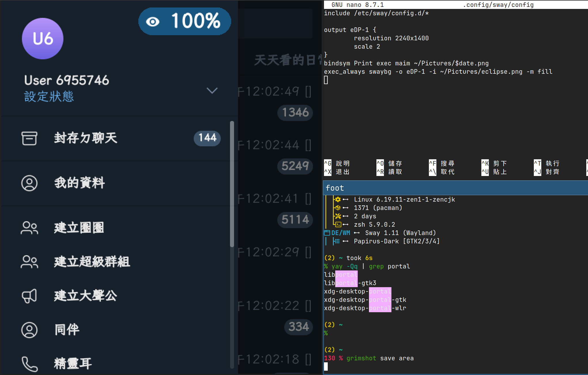This screenshot has width=588, height=375.
Task: Click the 設定狀態 set status link
Action: [x=49, y=96]
